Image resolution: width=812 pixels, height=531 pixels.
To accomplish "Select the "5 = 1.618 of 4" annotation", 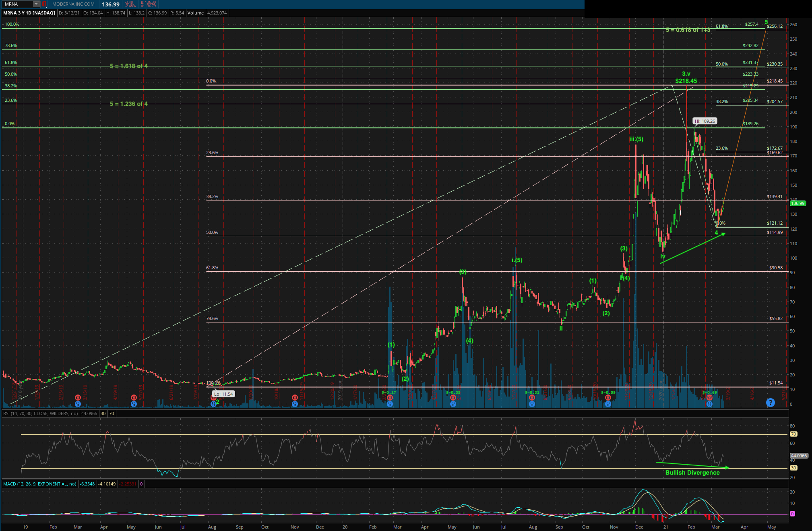I will [129, 66].
